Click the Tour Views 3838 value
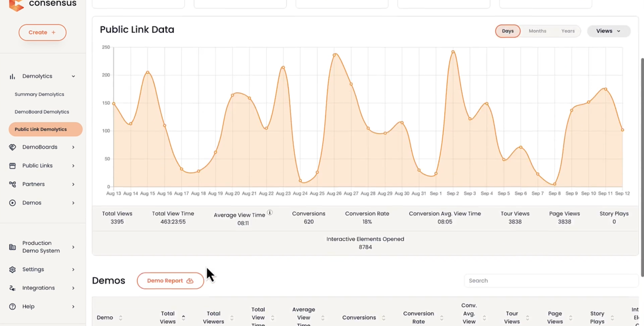Screen dimensions: 644x326 pyautogui.click(x=515, y=222)
